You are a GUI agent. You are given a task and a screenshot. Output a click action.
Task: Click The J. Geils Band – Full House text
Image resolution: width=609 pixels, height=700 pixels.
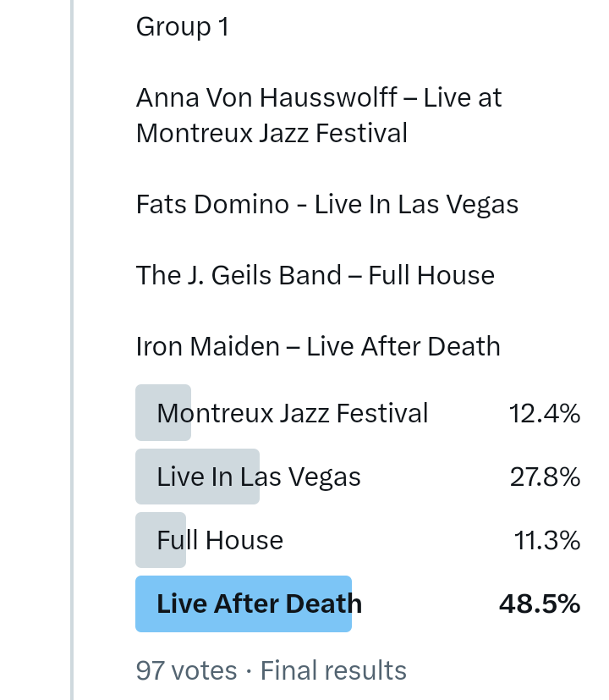315,275
